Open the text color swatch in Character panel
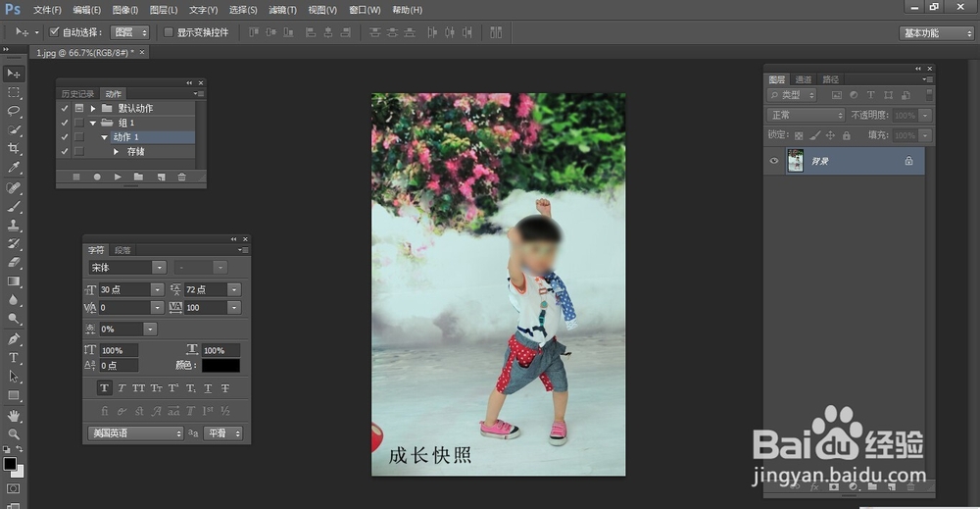This screenshot has width=980, height=509. [220, 365]
